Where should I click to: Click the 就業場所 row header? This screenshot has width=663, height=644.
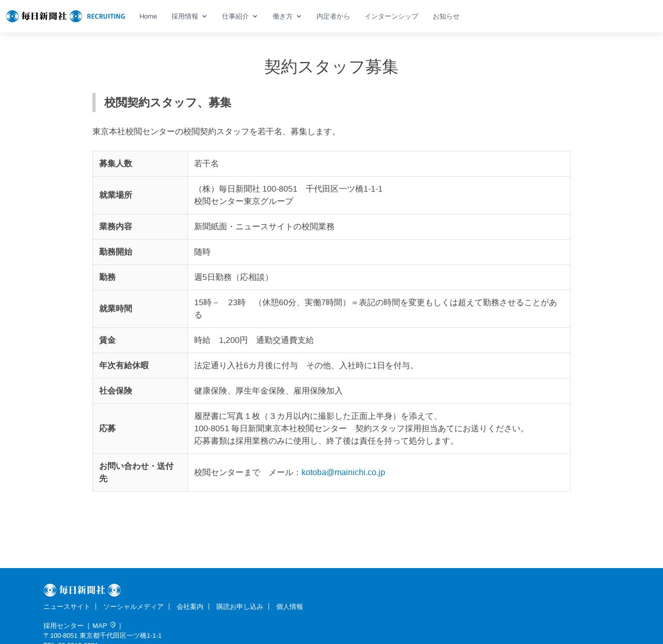(140, 195)
